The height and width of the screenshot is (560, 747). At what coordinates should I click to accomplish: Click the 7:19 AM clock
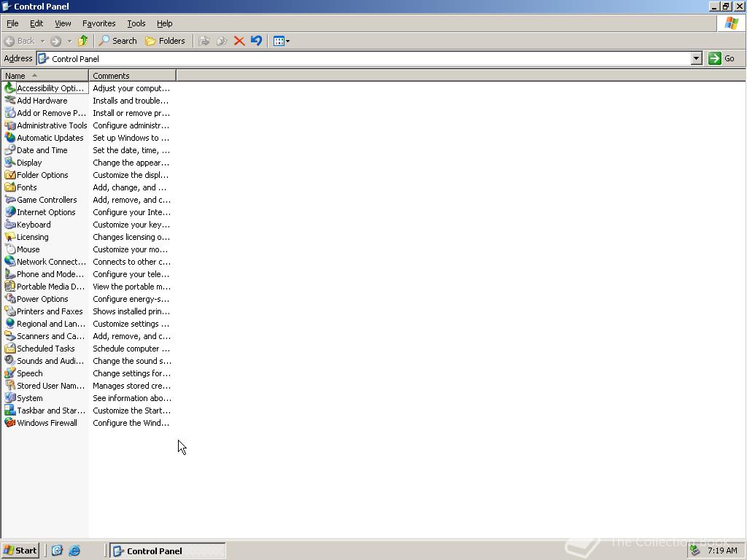pos(722,551)
